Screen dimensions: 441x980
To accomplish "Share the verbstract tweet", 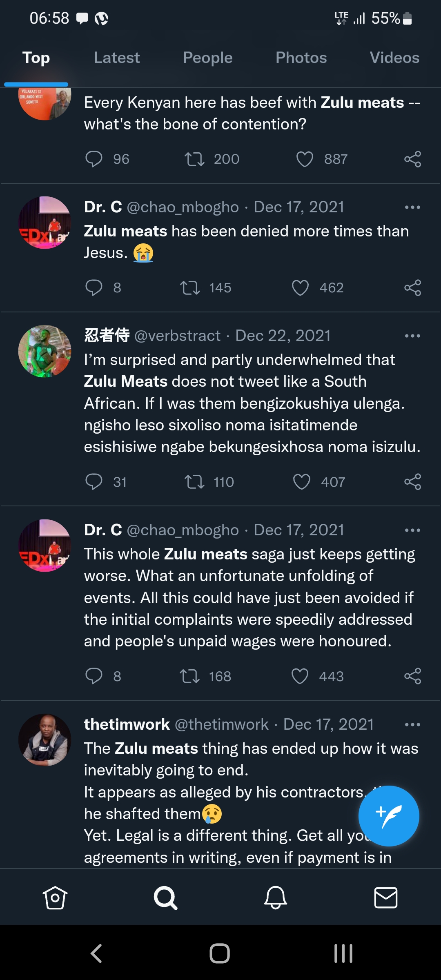I will pyautogui.click(x=412, y=482).
